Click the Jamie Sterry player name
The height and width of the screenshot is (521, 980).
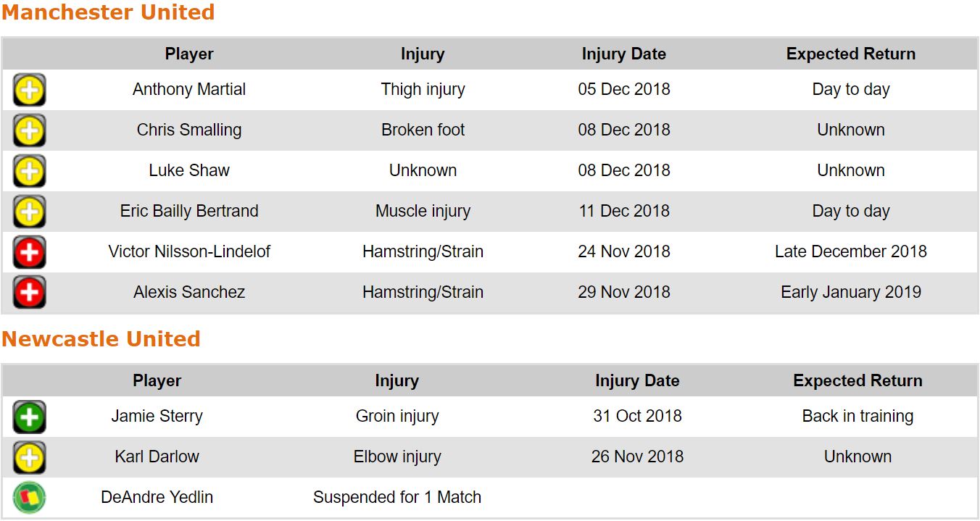157,417
